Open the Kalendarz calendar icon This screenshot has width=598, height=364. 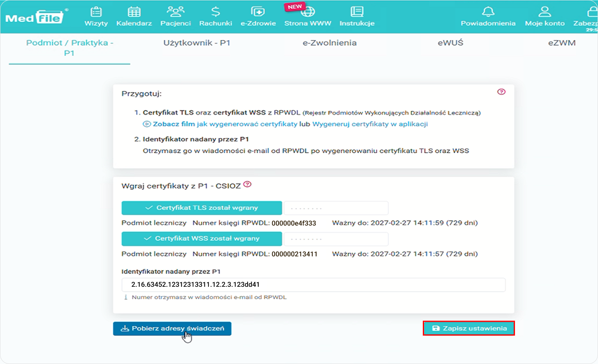click(x=134, y=12)
